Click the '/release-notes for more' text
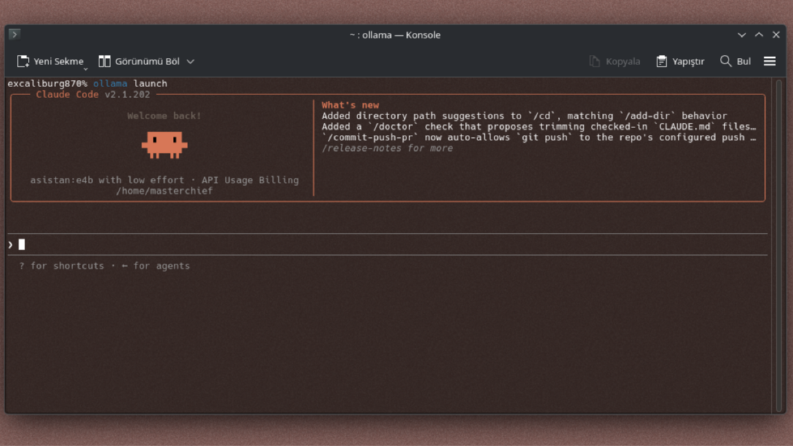Viewport: 793px width, 446px height. (387, 148)
